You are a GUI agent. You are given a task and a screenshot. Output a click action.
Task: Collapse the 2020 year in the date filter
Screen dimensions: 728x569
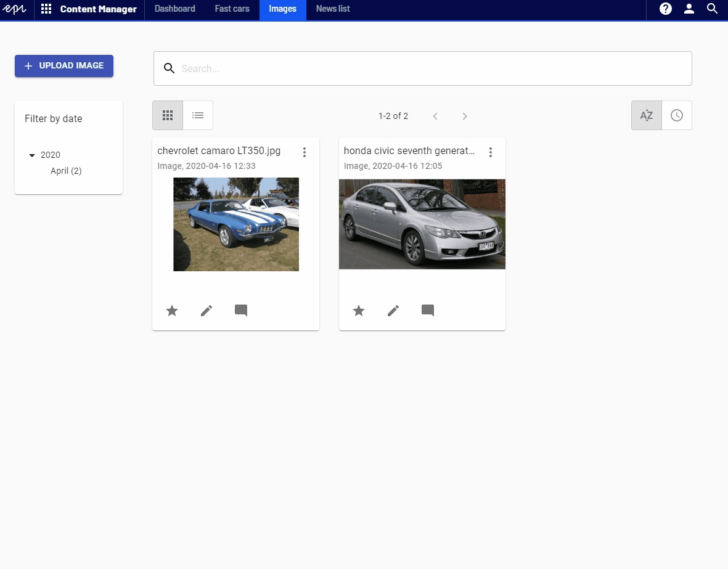pyautogui.click(x=32, y=155)
